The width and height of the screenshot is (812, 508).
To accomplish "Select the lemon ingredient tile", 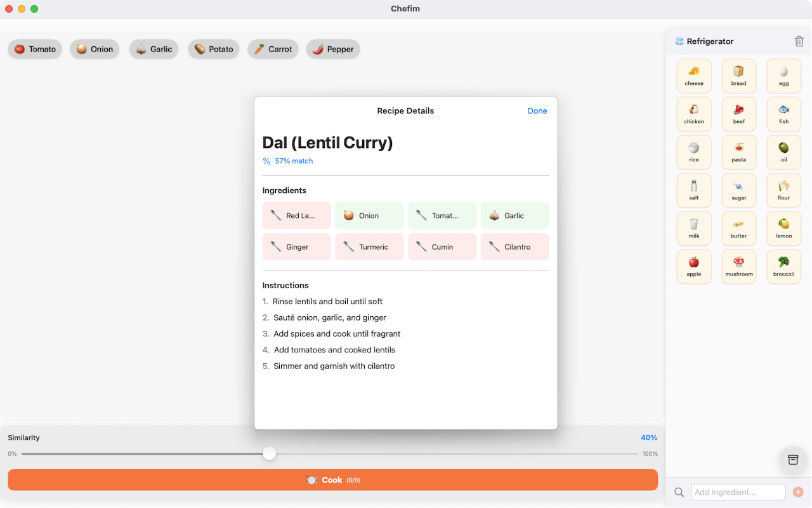I will [x=783, y=229].
